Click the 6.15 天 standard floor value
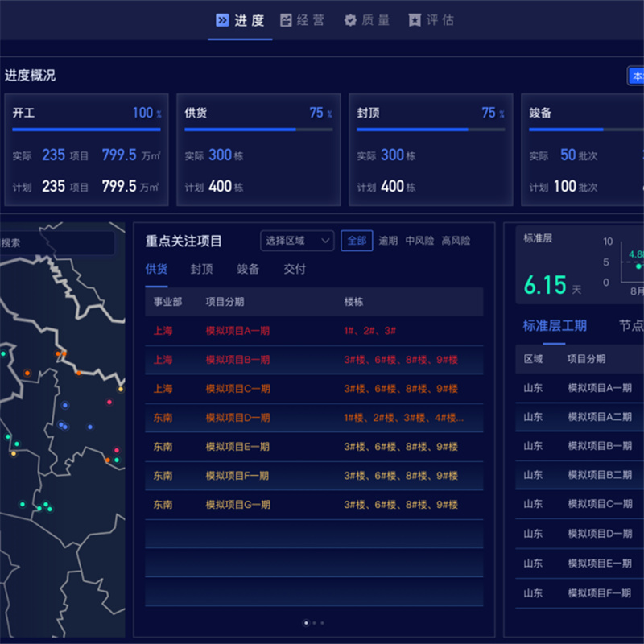This screenshot has height=644, width=644. pyautogui.click(x=552, y=285)
